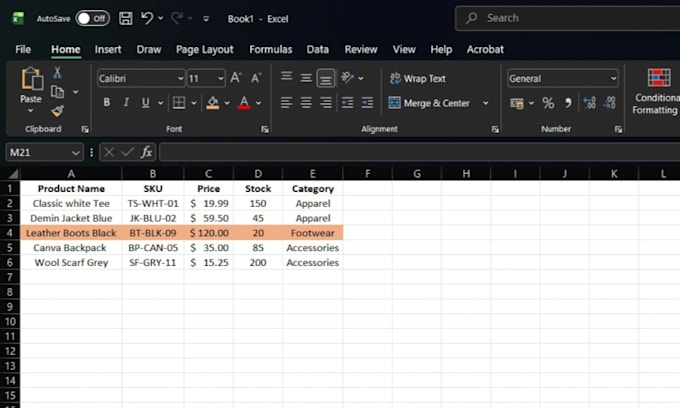
Task: Center text horizontally
Action: click(x=306, y=103)
